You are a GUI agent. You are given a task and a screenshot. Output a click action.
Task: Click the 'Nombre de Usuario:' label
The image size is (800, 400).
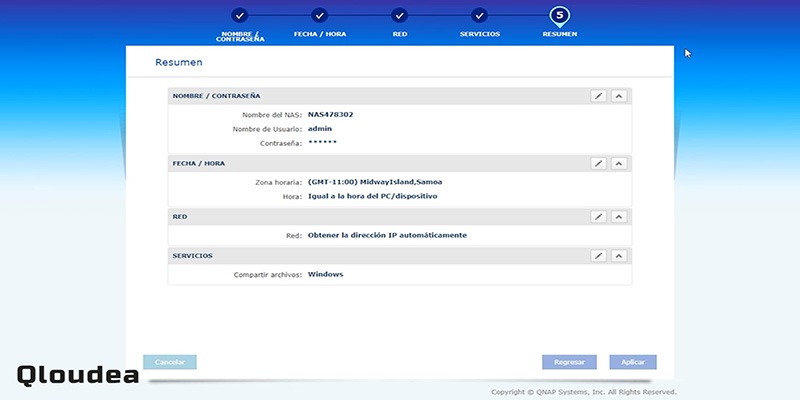[268, 130]
